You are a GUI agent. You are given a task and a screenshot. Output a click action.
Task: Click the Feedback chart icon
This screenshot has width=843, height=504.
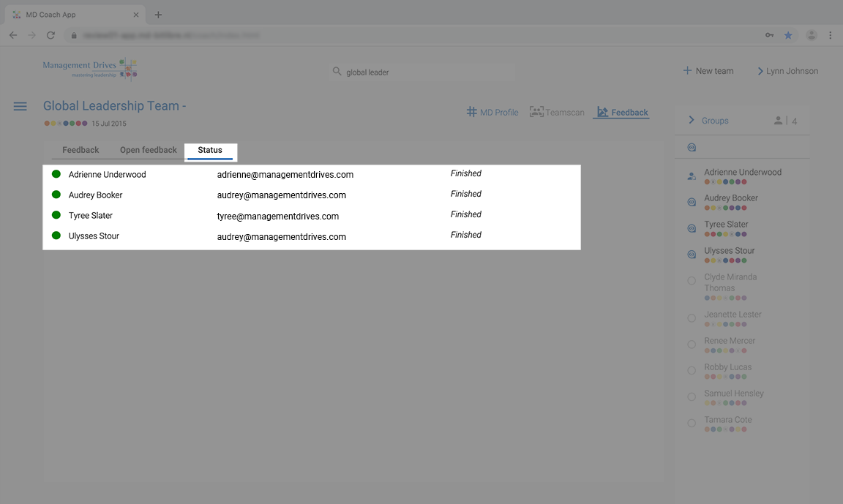pyautogui.click(x=603, y=112)
